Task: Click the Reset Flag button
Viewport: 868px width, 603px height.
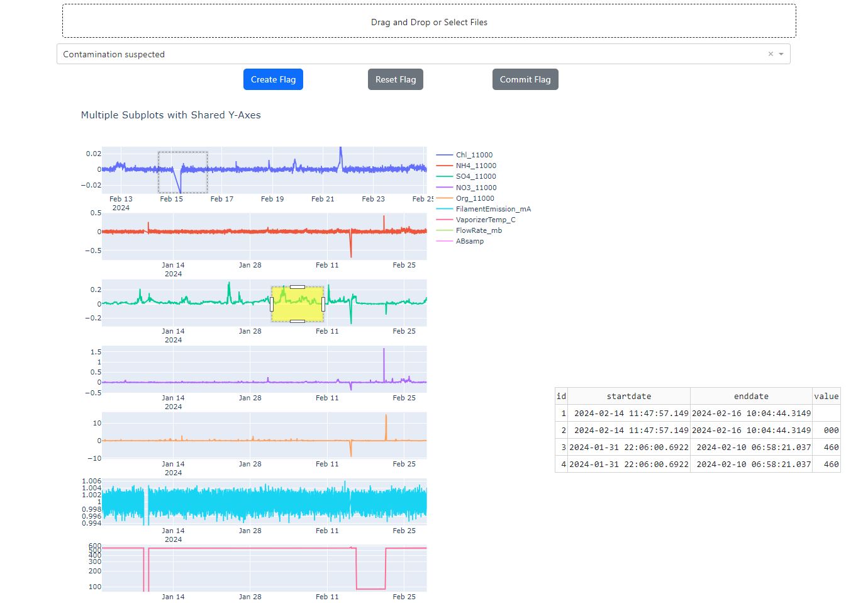Action: [395, 79]
